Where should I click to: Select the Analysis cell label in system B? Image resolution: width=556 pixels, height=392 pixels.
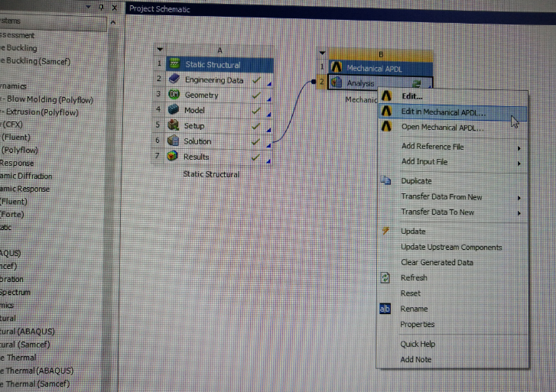pyautogui.click(x=360, y=83)
